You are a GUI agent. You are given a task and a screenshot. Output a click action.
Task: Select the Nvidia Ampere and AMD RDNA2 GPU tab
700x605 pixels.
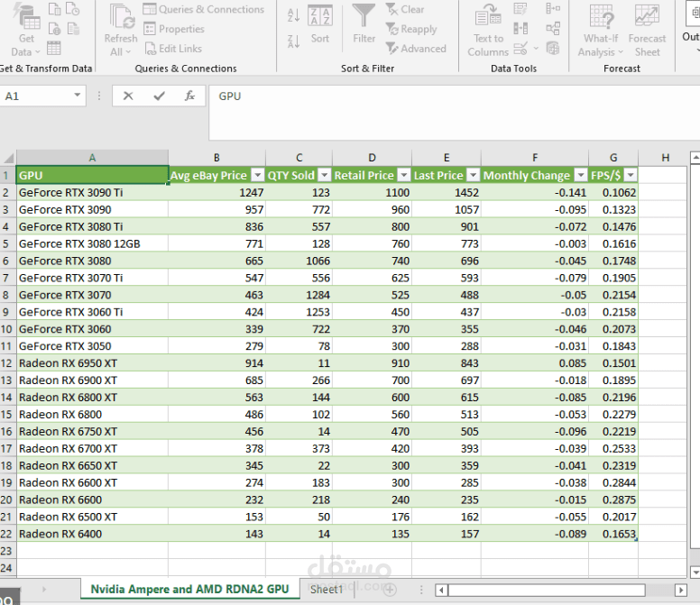click(x=189, y=590)
